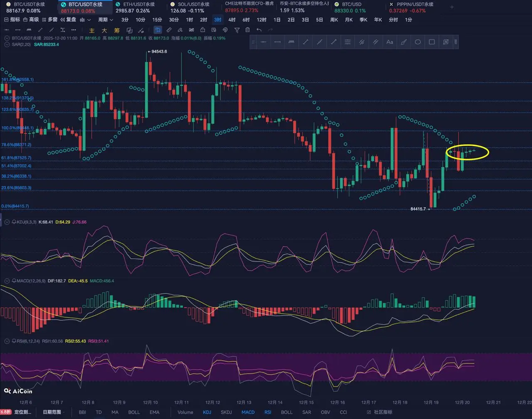Click the lock drawings icon
532x419 pixels.
(202, 30)
